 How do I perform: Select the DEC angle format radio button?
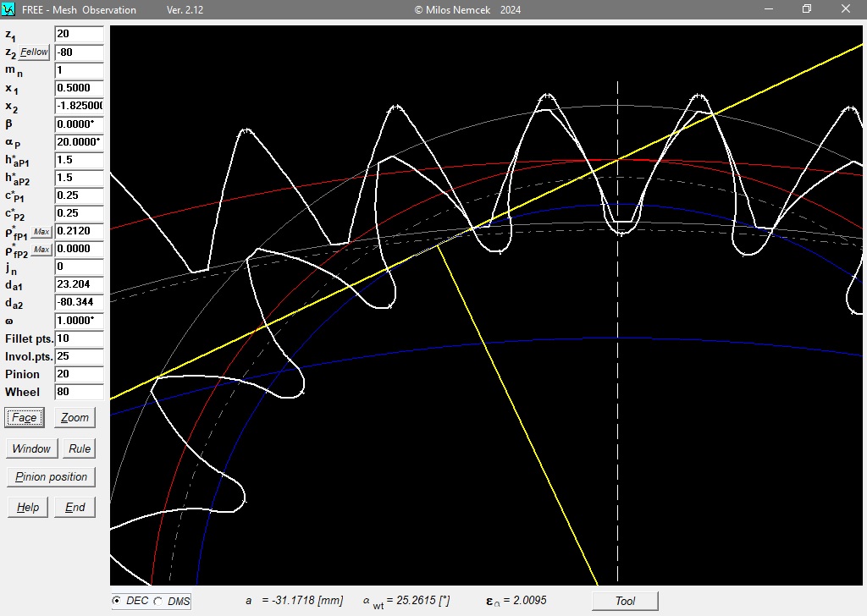[x=117, y=601]
